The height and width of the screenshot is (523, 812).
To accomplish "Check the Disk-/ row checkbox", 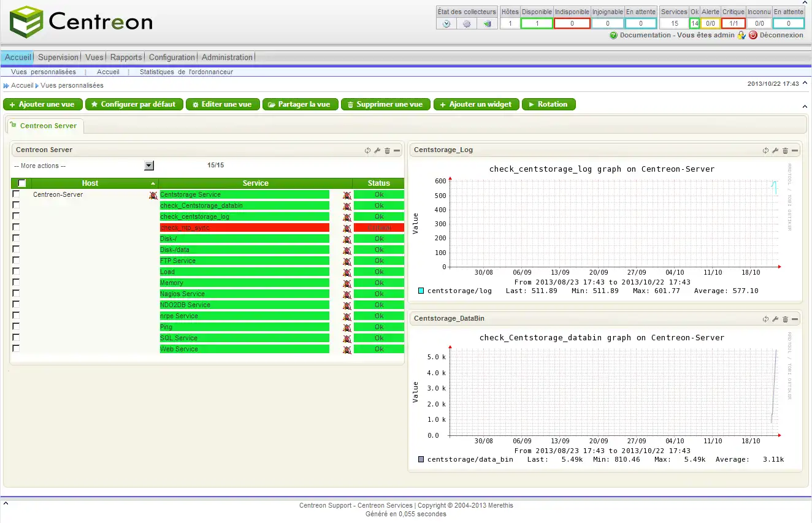I will 16,238.
